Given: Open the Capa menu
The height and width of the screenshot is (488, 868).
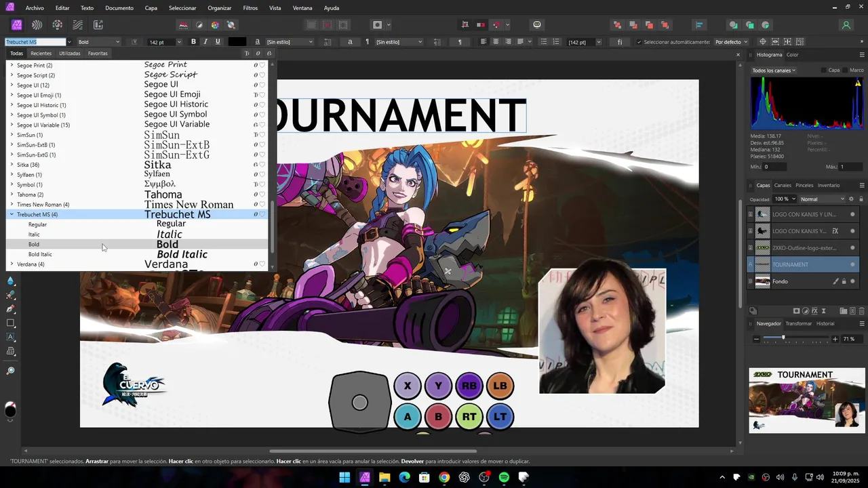Looking at the screenshot, I should click(x=151, y=8).
